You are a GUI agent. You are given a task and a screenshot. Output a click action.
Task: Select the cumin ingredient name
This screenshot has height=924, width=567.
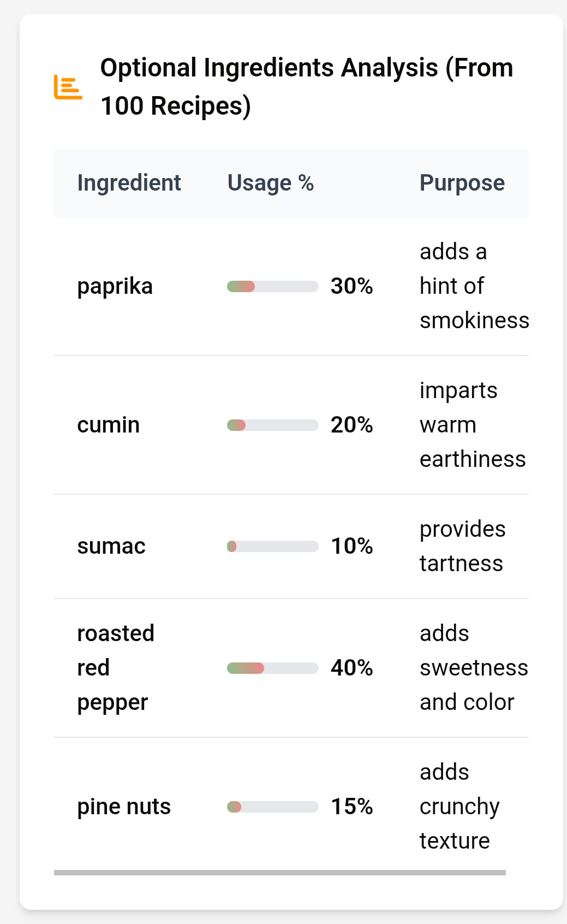click(x=108, y=425)
